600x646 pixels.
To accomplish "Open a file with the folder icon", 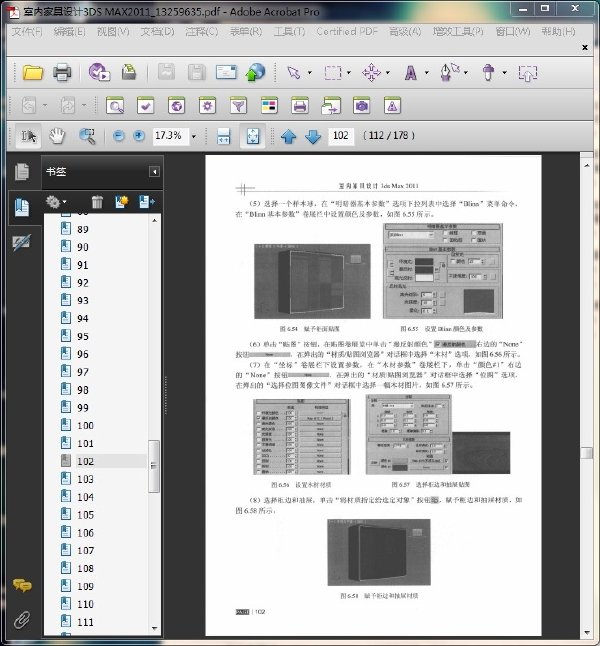I will [33, 73].
